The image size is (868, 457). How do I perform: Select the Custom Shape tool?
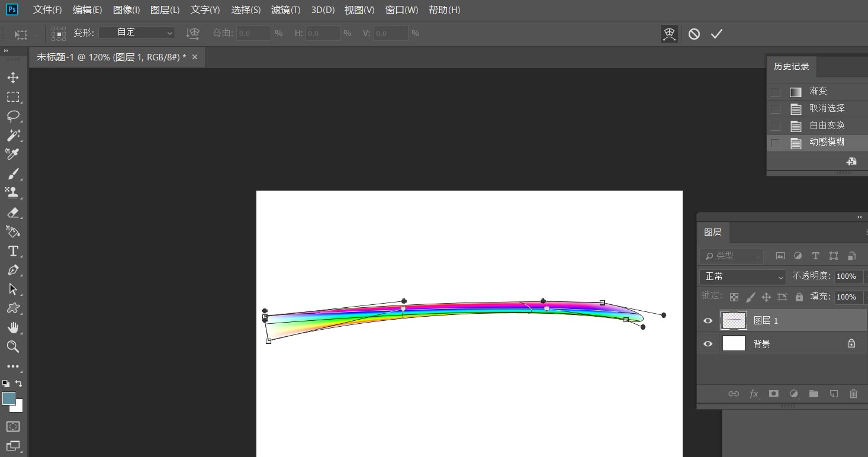13,308
